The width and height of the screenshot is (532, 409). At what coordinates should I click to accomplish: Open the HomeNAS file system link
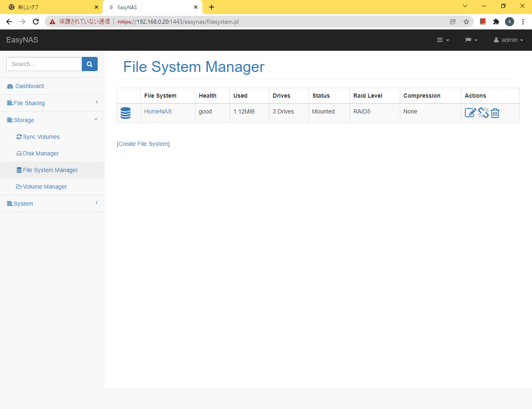(x=158, y=111)
